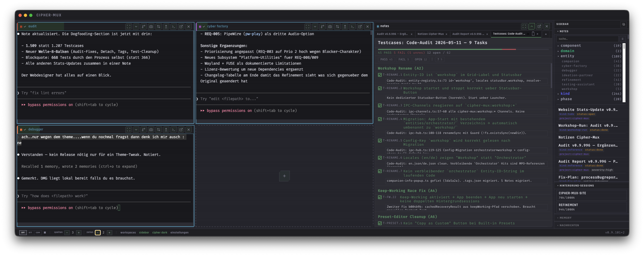Click camera icon in cyber factory pane
Viewport: 644px width, 256px height.
330,27
